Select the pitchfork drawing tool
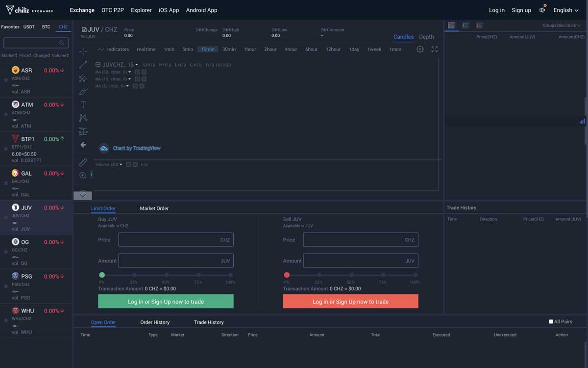The image size is (588, 368). (x=83, y=79)
